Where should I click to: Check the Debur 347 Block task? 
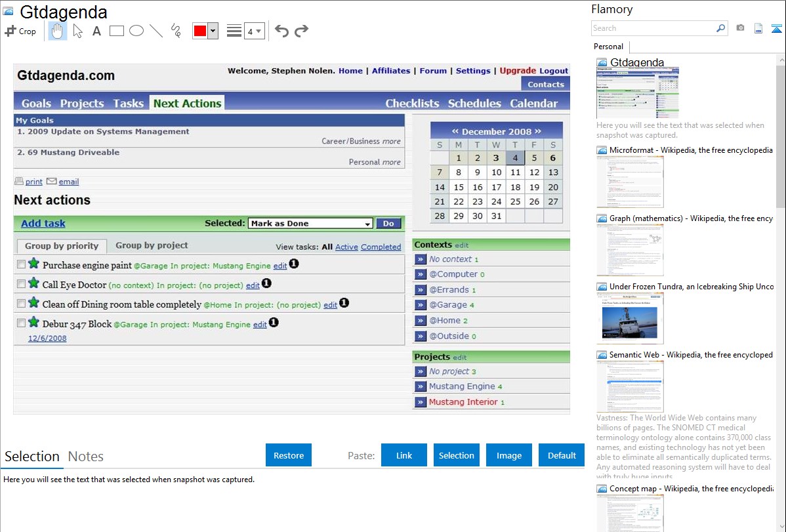click(21, 323)
